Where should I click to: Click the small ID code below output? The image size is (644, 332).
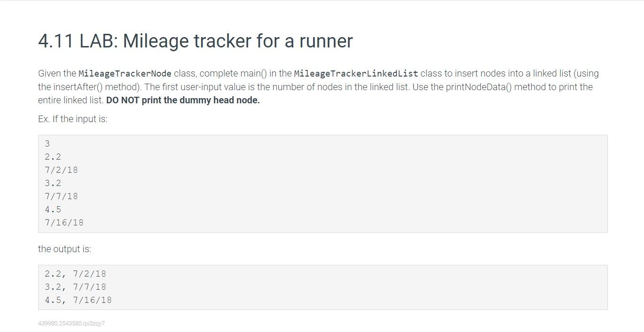pos(71,324)
